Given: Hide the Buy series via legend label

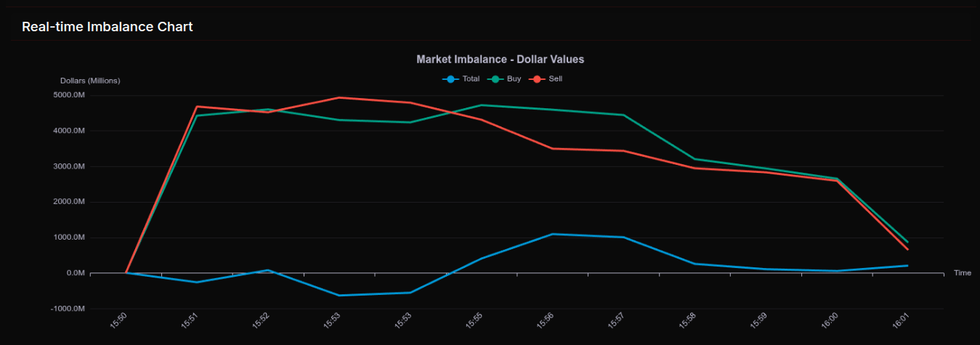Looking at the screenshot, I should pos(514,78).
